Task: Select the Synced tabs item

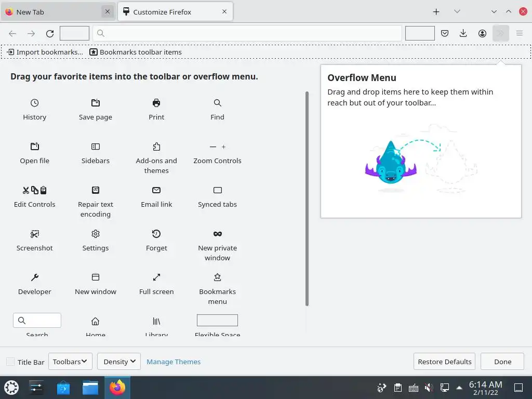Action: [x=218, y=197]
